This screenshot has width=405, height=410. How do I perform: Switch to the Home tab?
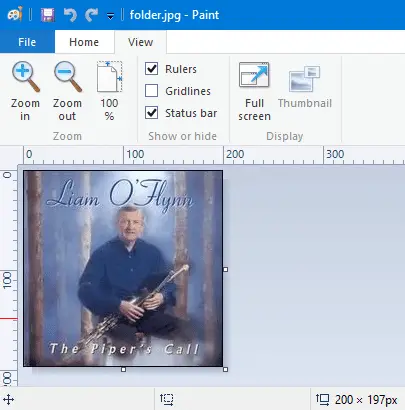pyautogui.click(x=84, y=42)
